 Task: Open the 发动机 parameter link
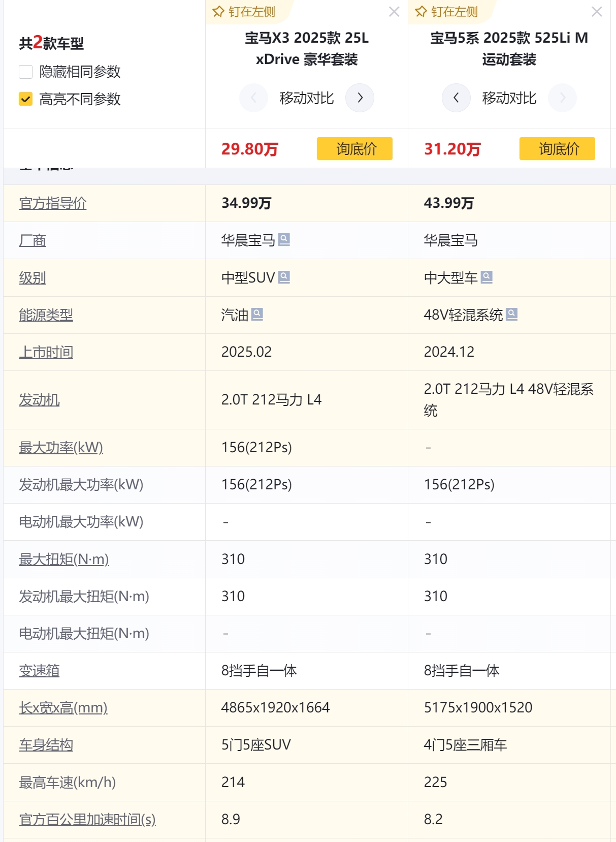[x=39, y=400]
